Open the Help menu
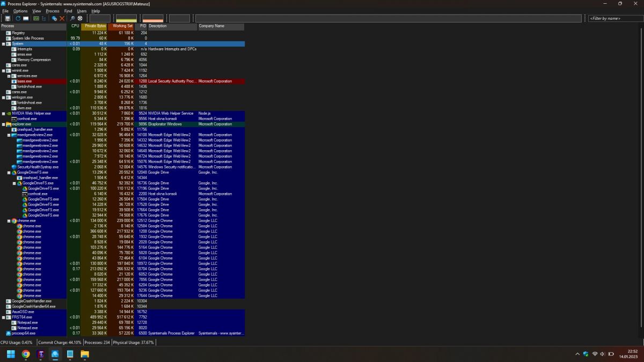Screen dimensions: 644x362 (96, 11)
